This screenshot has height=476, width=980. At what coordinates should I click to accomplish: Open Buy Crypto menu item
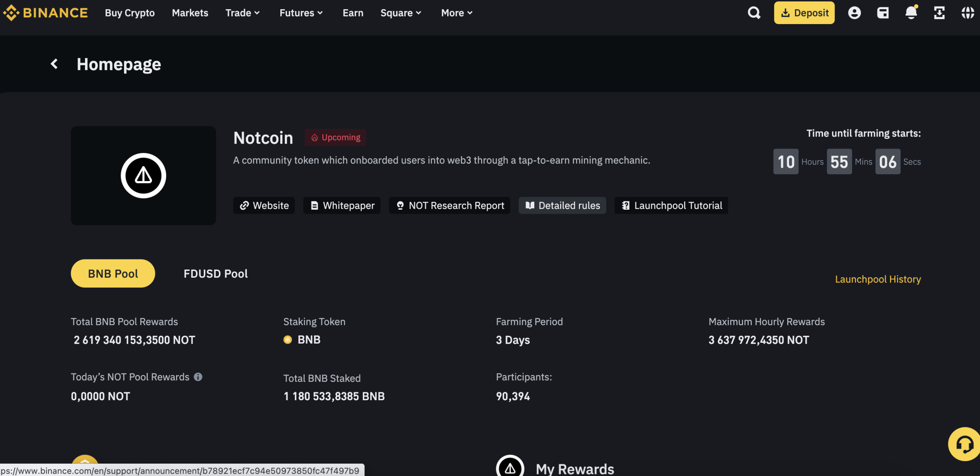[x=130, y=13]
